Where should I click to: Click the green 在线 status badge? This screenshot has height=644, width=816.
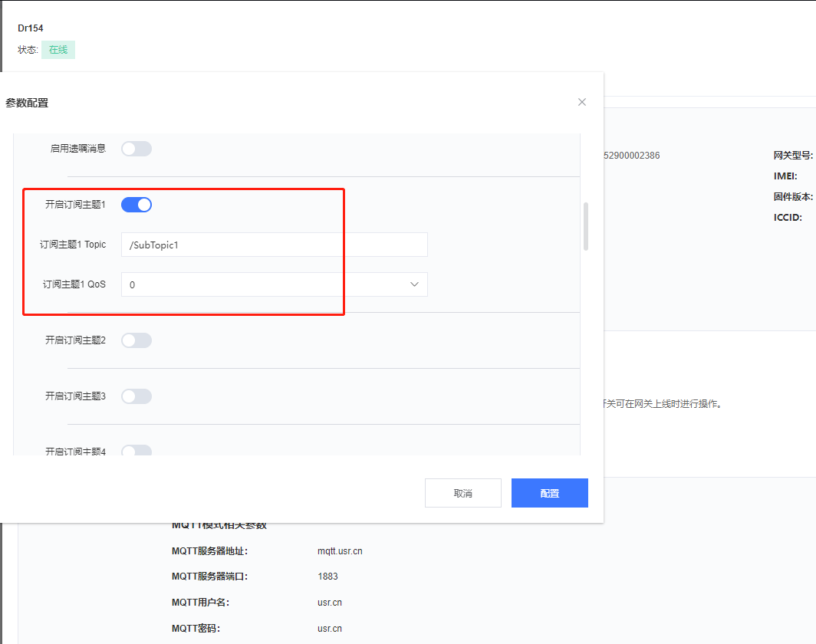(58, 50)
